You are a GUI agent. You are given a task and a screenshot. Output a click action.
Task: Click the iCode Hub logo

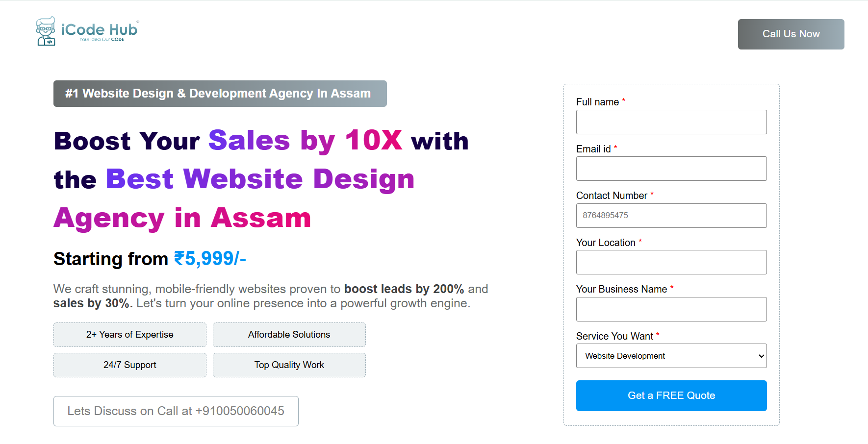pos(88,31)
